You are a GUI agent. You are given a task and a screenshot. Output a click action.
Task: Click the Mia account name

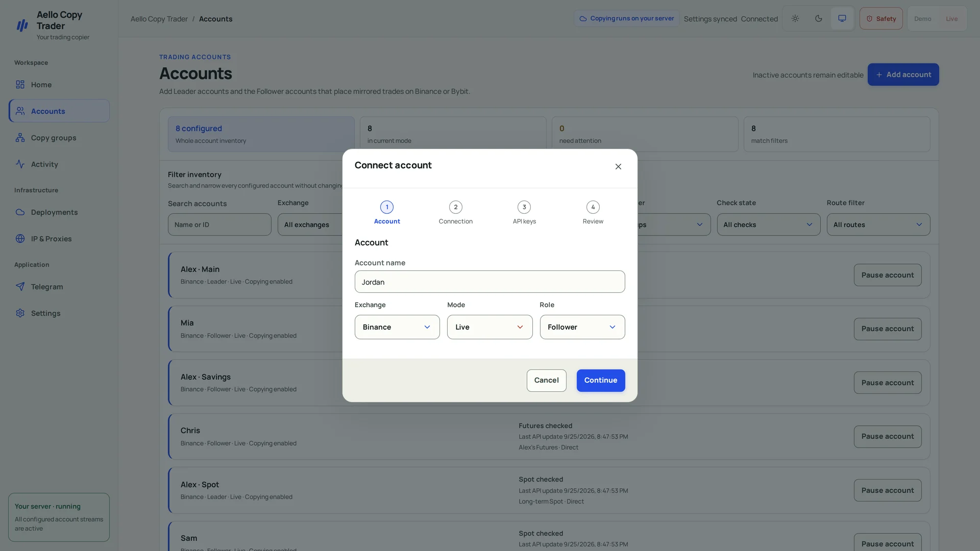tap(187, 323)
